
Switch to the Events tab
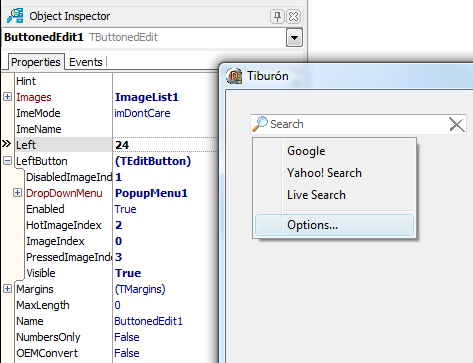[86, 62]
